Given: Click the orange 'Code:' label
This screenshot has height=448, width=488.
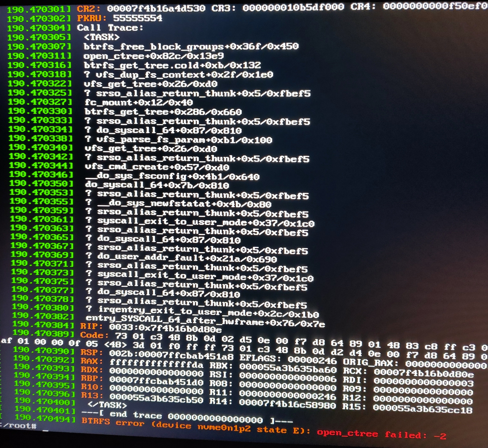Looking at the screenshot, I should 94,335.
